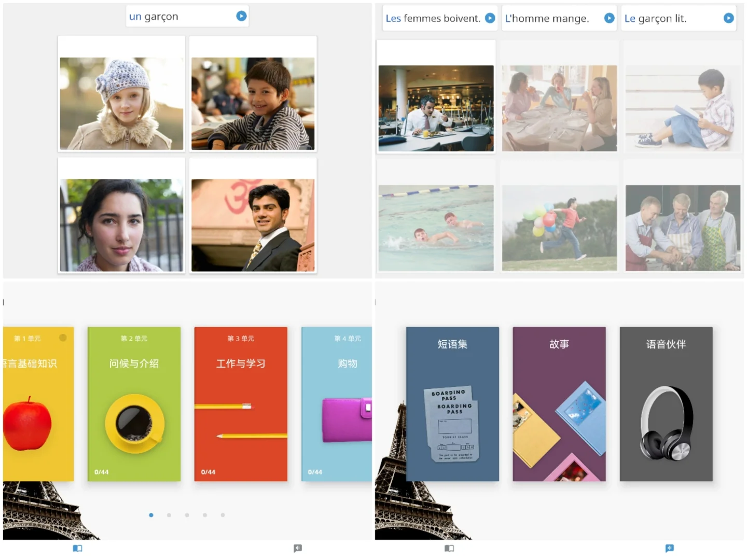The height and width of the screenshot is (560, 747).
Task: Open the purple Stories card
Action: coord(559,404)
